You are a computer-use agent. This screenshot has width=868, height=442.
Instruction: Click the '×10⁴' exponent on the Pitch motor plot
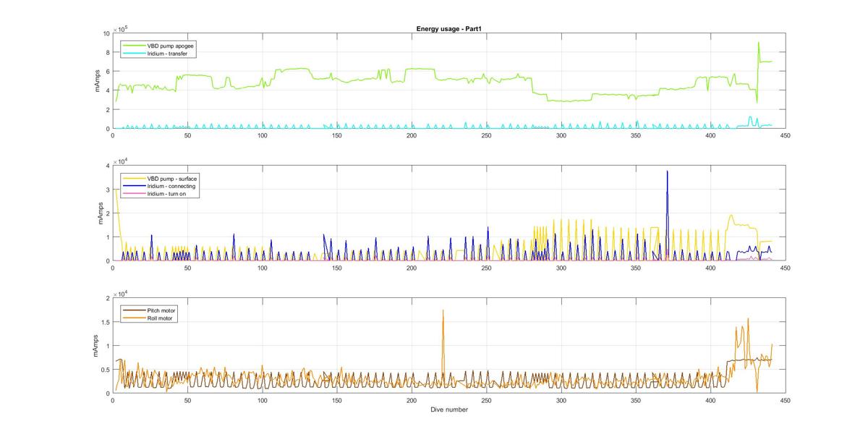[x=120, y=293]
